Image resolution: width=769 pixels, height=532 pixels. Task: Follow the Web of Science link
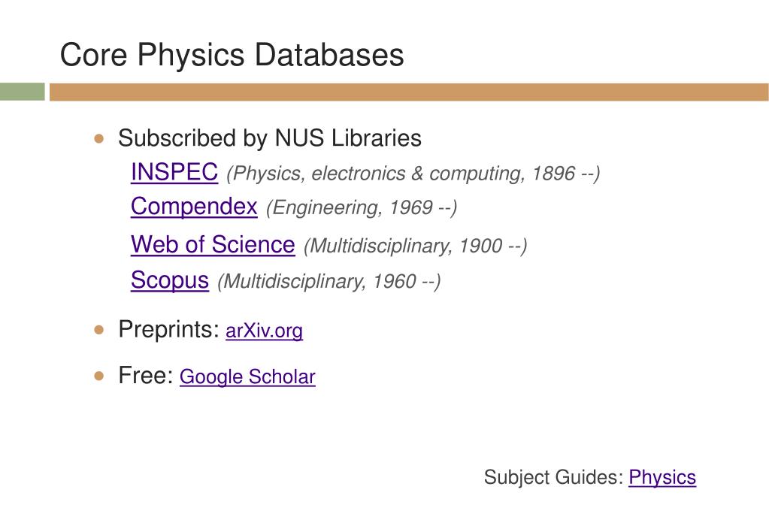212,244
